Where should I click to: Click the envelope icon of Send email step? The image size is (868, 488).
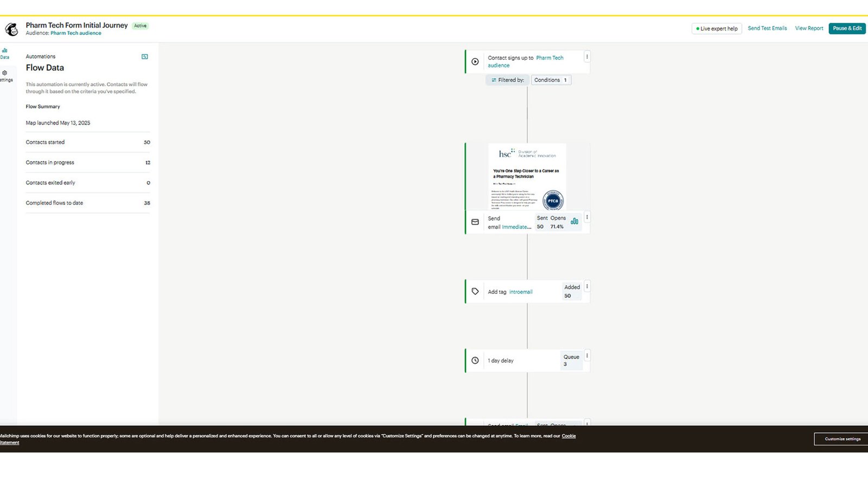click(x=475, y=222)
